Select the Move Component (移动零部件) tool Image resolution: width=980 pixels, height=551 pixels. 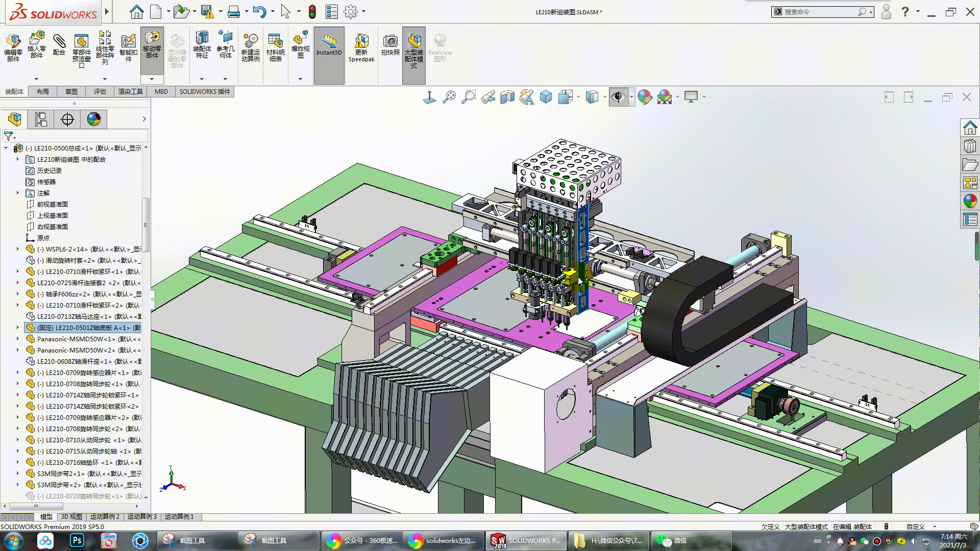click(x=152, y=45)
